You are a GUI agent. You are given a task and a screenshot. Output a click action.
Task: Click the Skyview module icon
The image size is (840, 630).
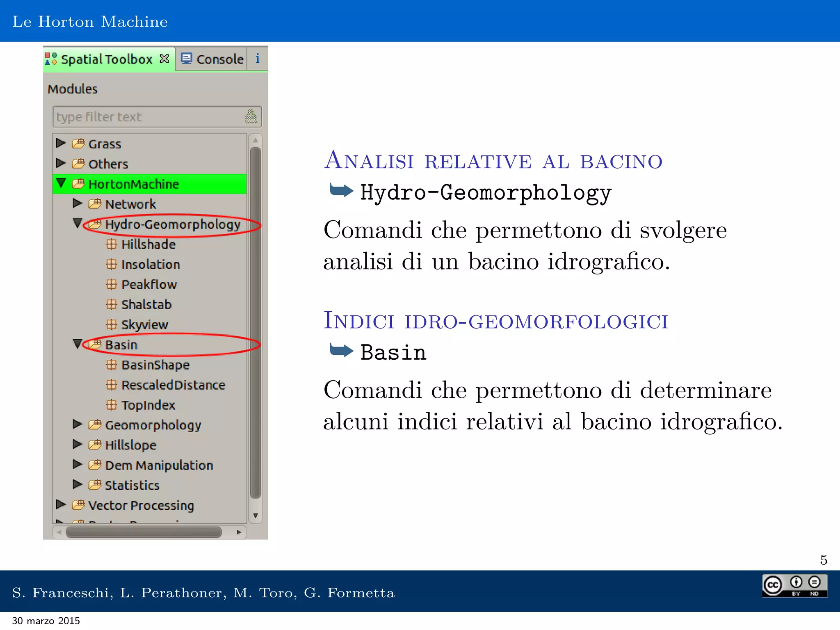click(112, 324)
